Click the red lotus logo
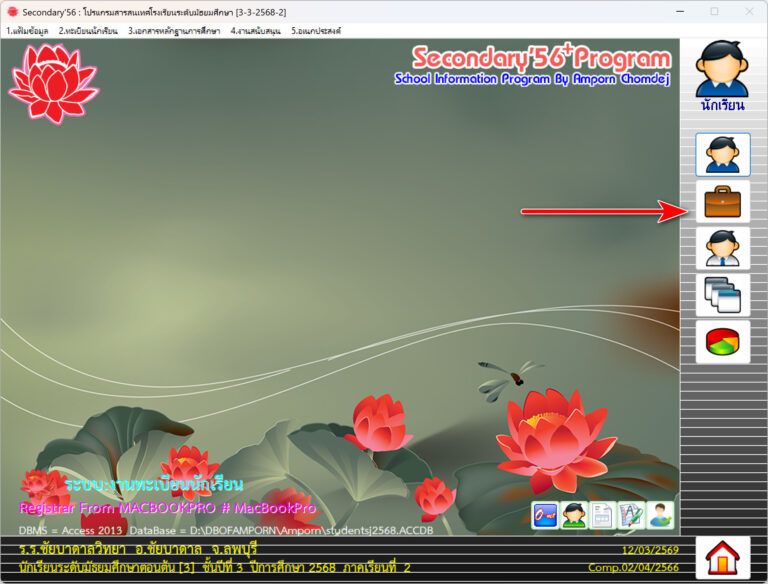Image resolution: width=768 pixels, height=584 pixels. 53,82
